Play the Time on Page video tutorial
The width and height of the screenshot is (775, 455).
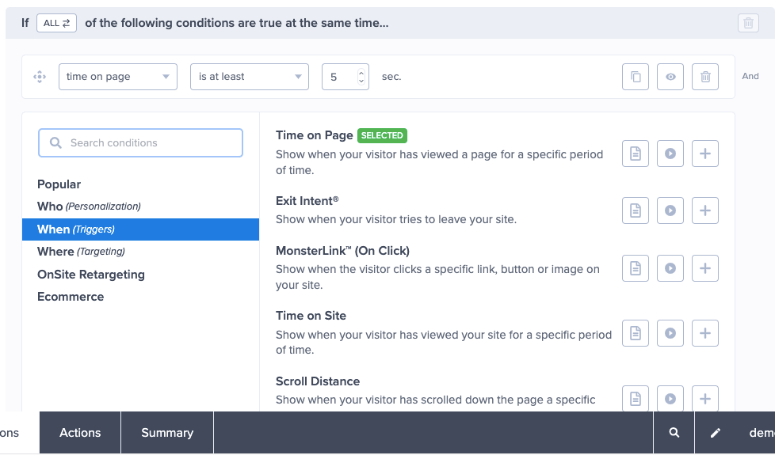671,153
